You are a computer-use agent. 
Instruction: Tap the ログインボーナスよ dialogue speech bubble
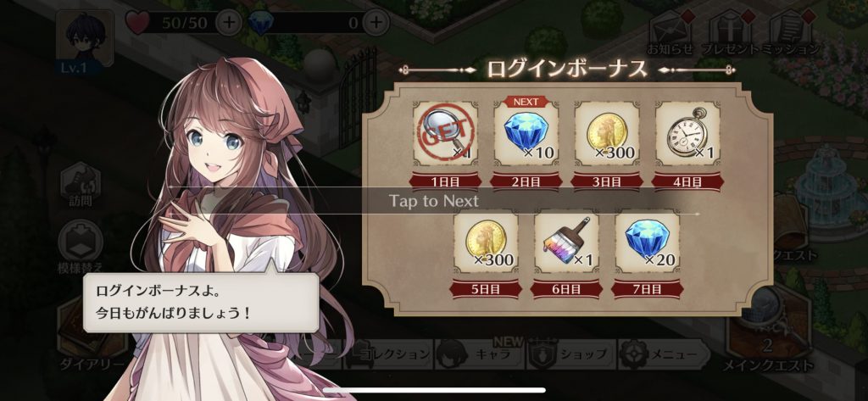(x=202, y=302)
